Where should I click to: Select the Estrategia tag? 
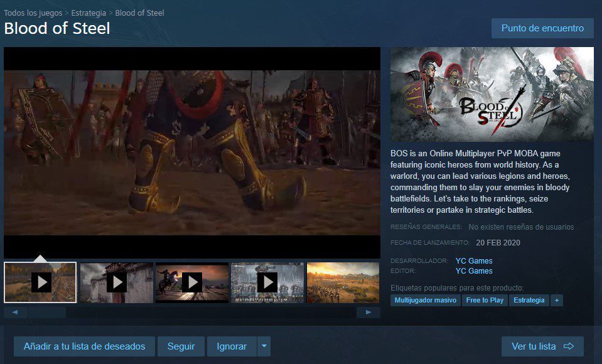pyautogui.click(x=529, y=300)
